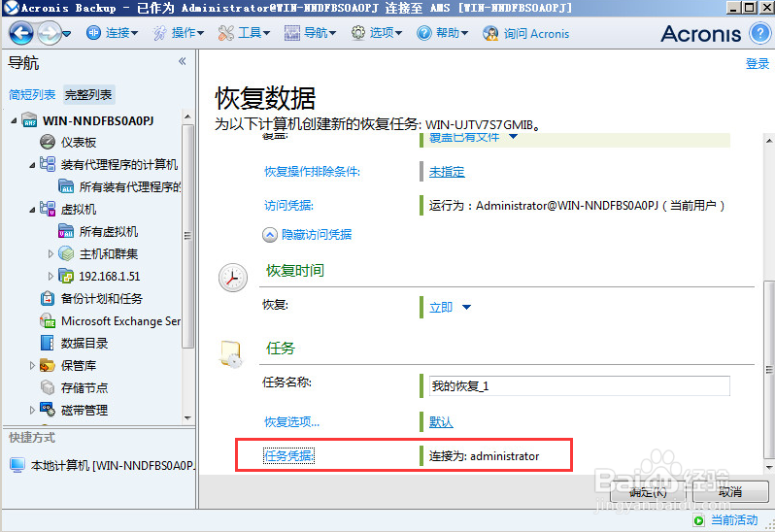Select 存储节点 in navigation tree

[84, 387]
